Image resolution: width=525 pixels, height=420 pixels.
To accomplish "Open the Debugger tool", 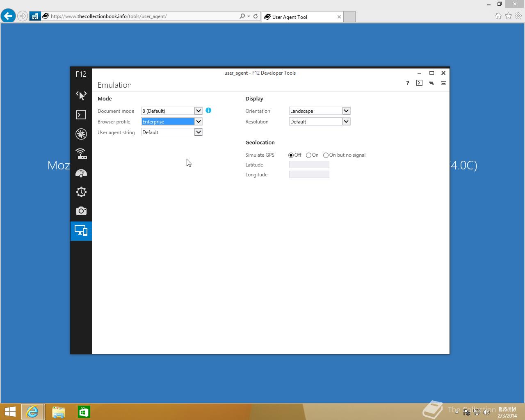I will pyautogui.click(x=81, y=134).
